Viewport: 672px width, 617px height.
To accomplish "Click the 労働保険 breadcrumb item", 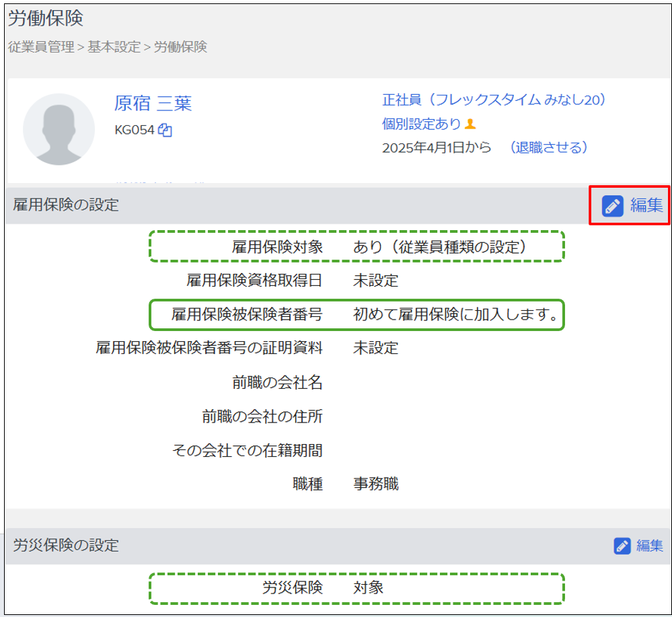I will 180,47.
